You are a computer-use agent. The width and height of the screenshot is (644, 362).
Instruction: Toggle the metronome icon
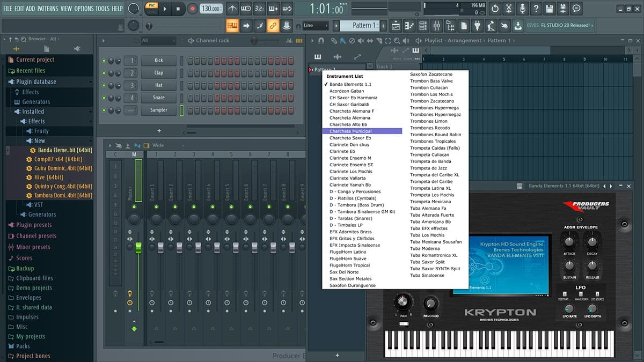click(x=232, y=9)
